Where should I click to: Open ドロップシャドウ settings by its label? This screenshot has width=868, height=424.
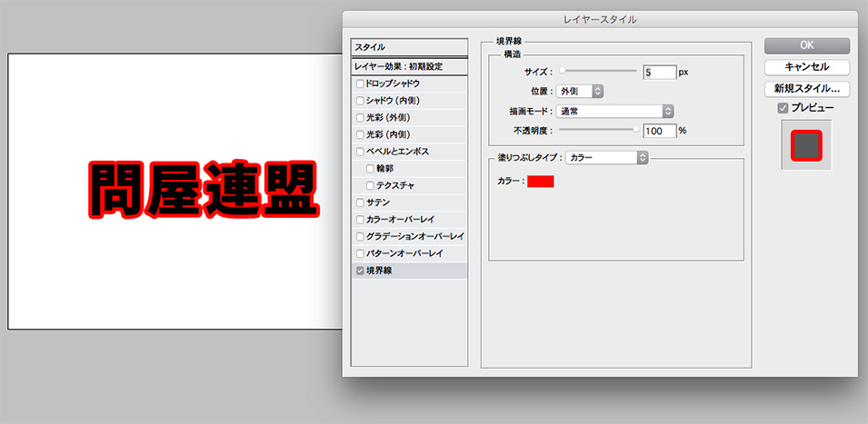pos(393,84)
